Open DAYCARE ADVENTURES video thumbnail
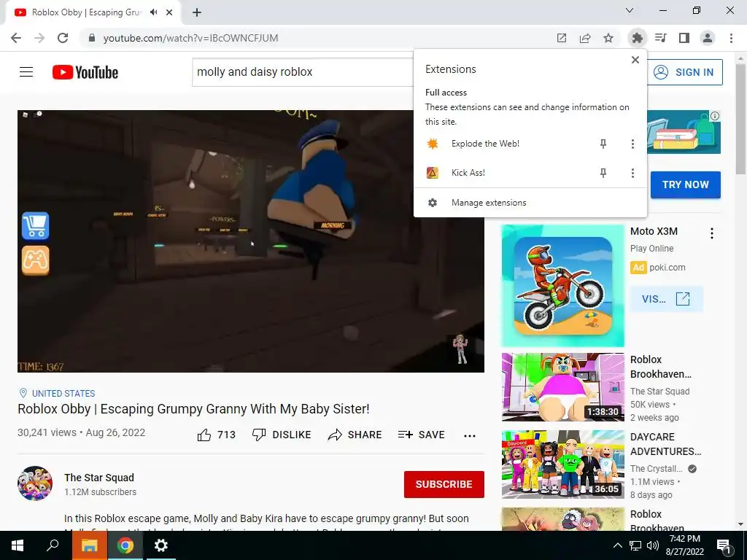The image size is (747, 560). click(562, 464)
